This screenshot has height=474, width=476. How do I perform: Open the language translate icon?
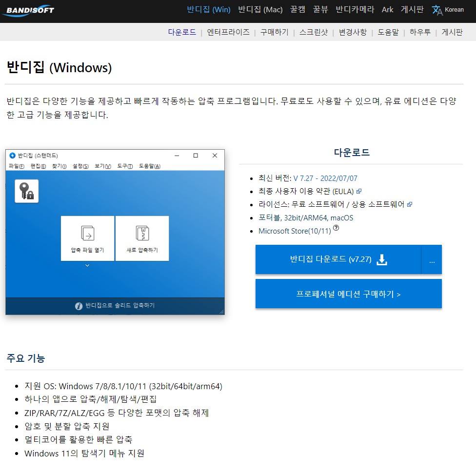pos(437,10)
